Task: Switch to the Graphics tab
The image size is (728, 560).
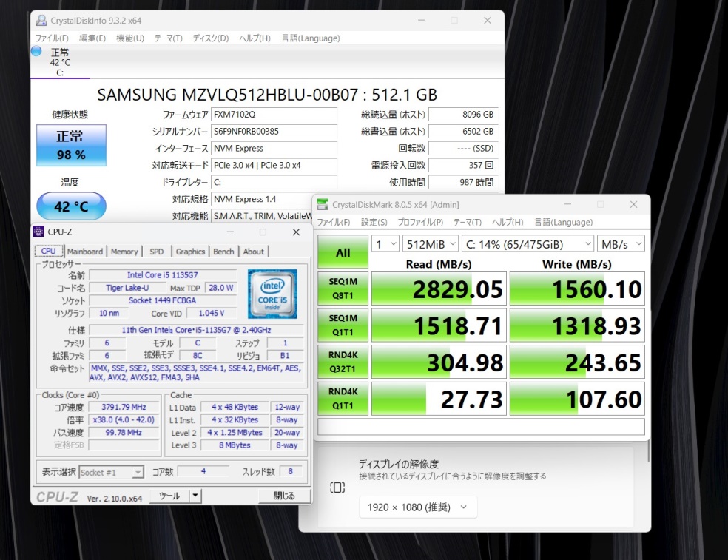Action: (190, 252)
